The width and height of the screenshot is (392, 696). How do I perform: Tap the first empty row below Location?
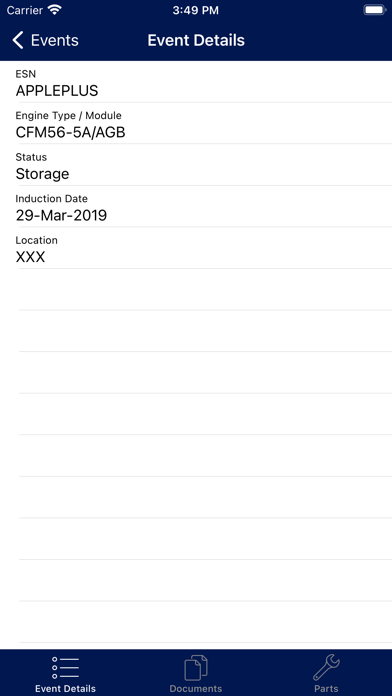[196, 289]
